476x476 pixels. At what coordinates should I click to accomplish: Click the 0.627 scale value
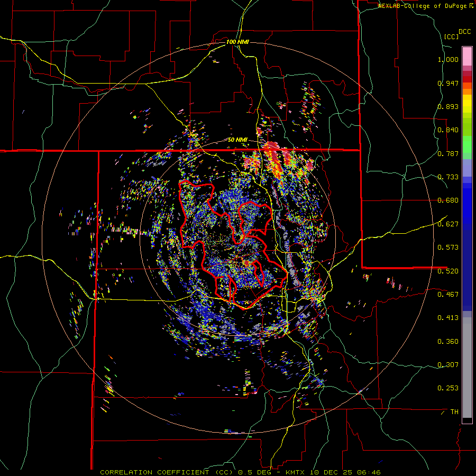pos(448,224)
